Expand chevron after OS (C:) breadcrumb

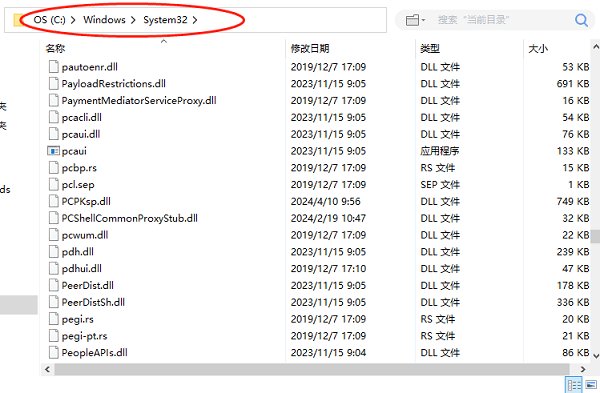click(73, 20)
